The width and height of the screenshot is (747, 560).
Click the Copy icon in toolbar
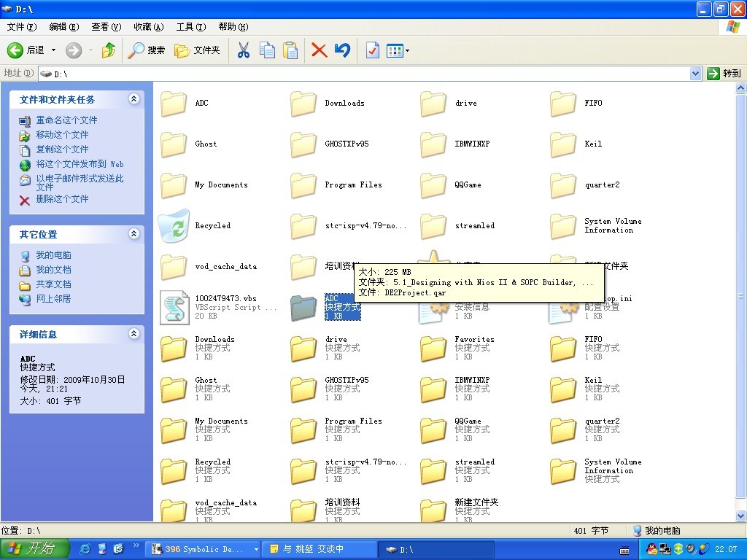267,50
